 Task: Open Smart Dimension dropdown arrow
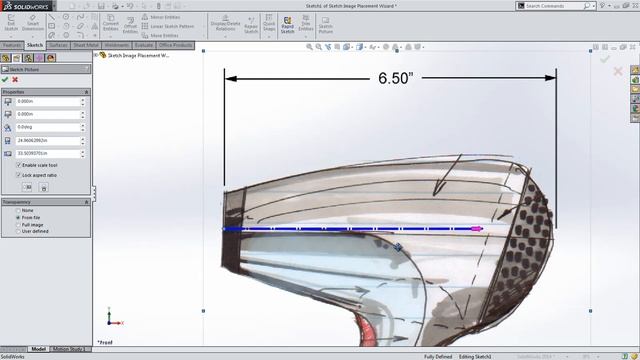(x=33, y=36)
